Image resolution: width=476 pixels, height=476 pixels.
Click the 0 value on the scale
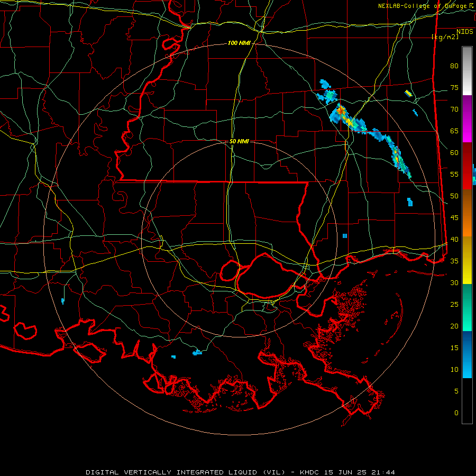click(x=456, y=413)
